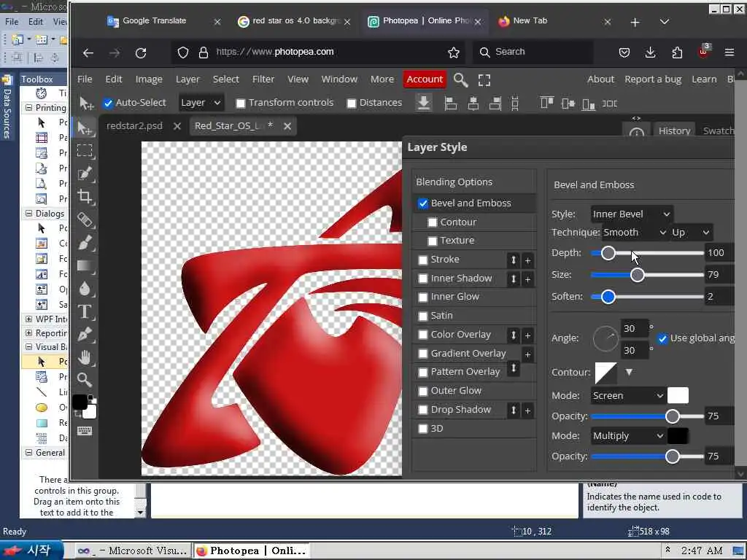Open the Style dropdown showing Inner Bevel
The image size is (747, 560).
[632, 214]
